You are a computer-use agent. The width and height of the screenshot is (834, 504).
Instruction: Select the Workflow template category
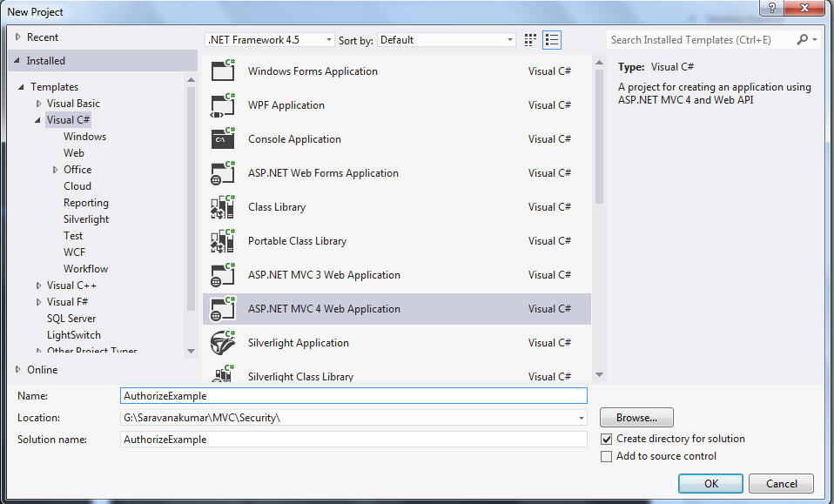point(85,268)
